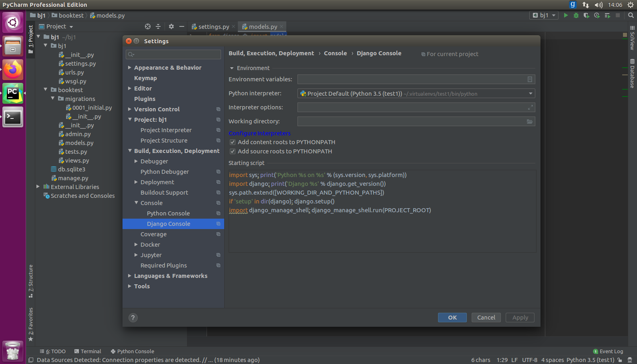637x364 pixels.
Task: Click the Project panel gear settings icon
Action: click(171, 26)
